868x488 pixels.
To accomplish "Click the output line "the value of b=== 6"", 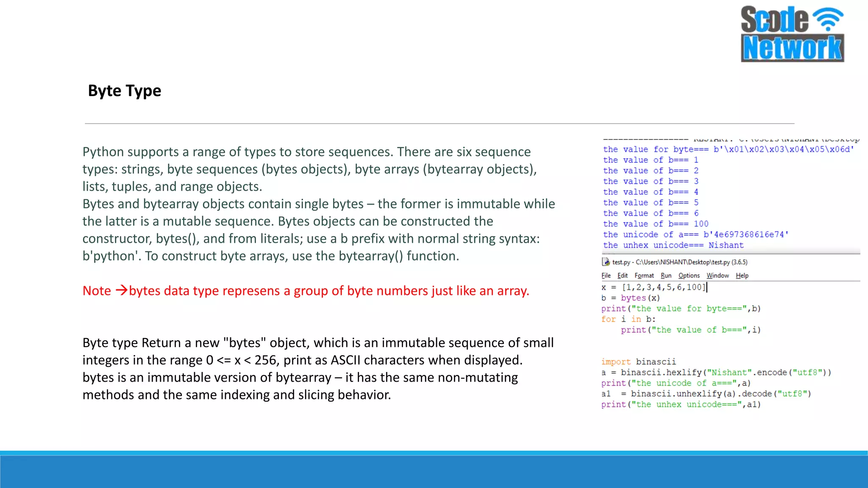I will click(651, 213).
